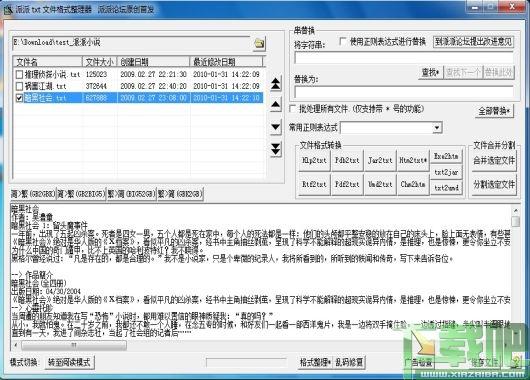Check the second file's checkbox (江湖.txt)

click(19, 86)
